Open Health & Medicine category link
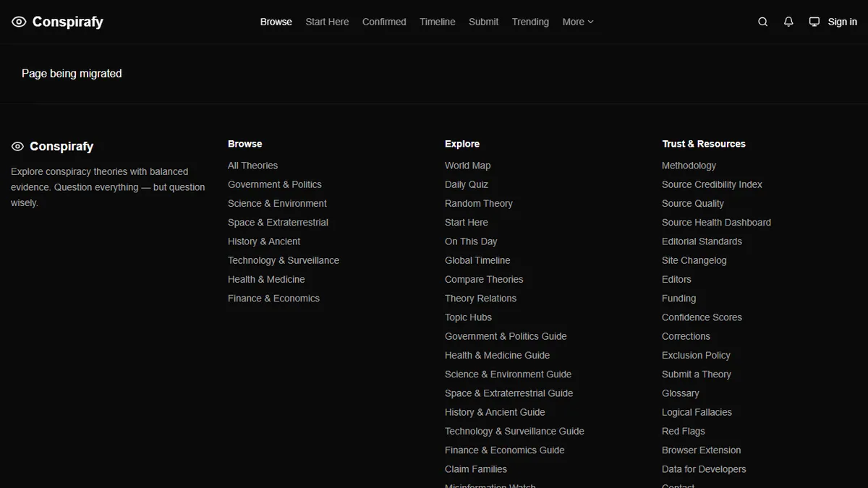 click(x=266, y=279)
